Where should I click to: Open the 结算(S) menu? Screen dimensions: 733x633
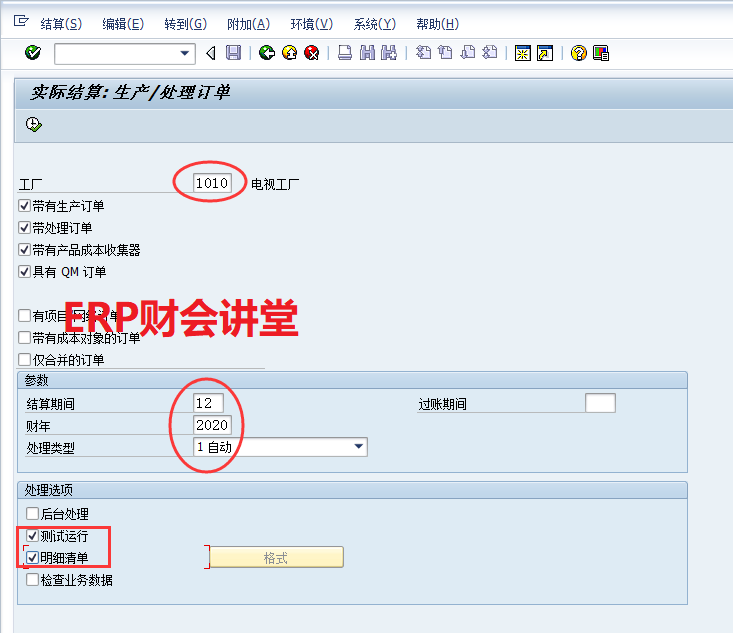point(61,24)
